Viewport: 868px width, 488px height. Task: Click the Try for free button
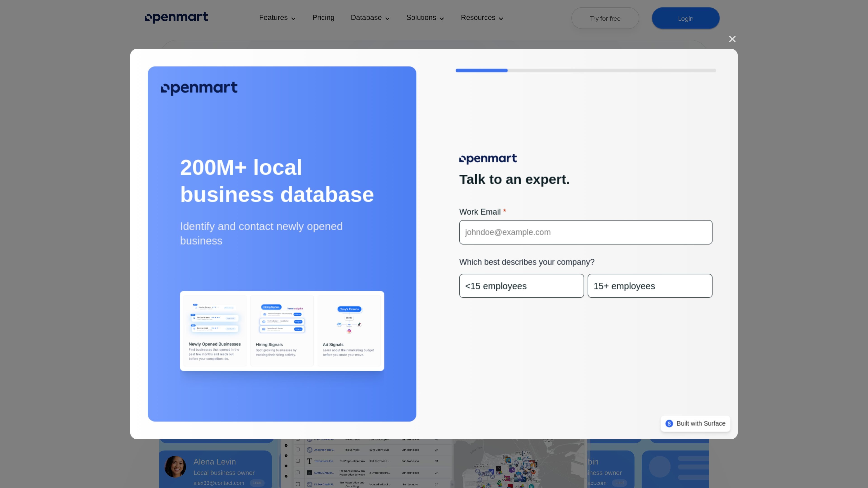pyautogui.click(x=605, y=18)
